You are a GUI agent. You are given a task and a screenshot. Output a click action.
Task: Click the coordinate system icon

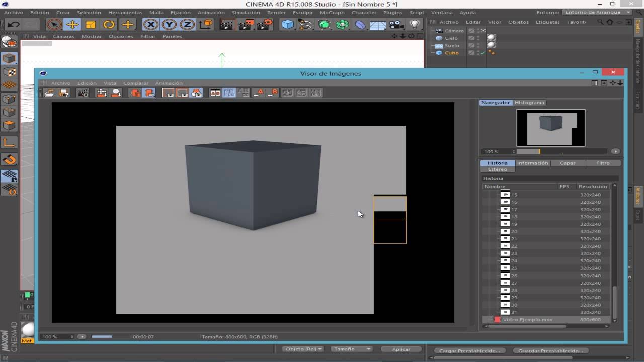(205, 24)
